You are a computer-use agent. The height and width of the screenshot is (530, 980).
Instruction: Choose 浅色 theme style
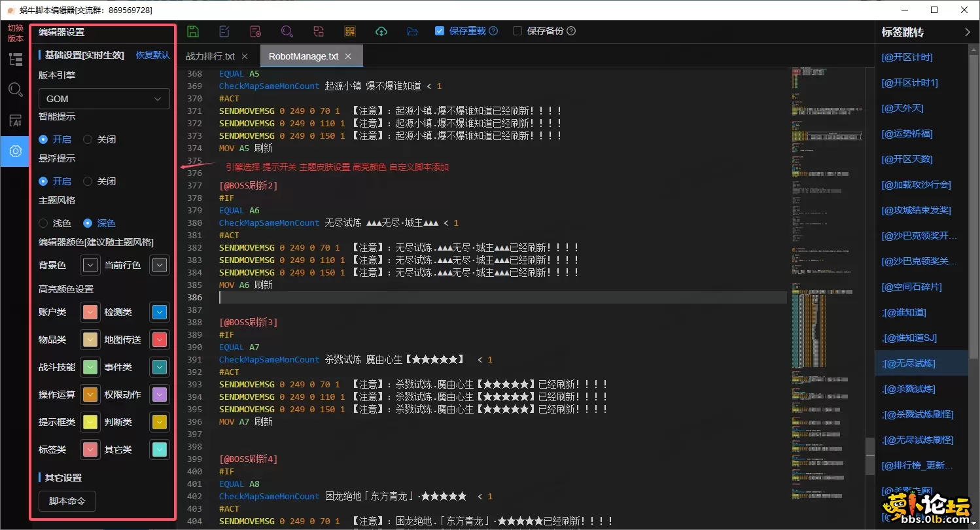click(55, 223)
